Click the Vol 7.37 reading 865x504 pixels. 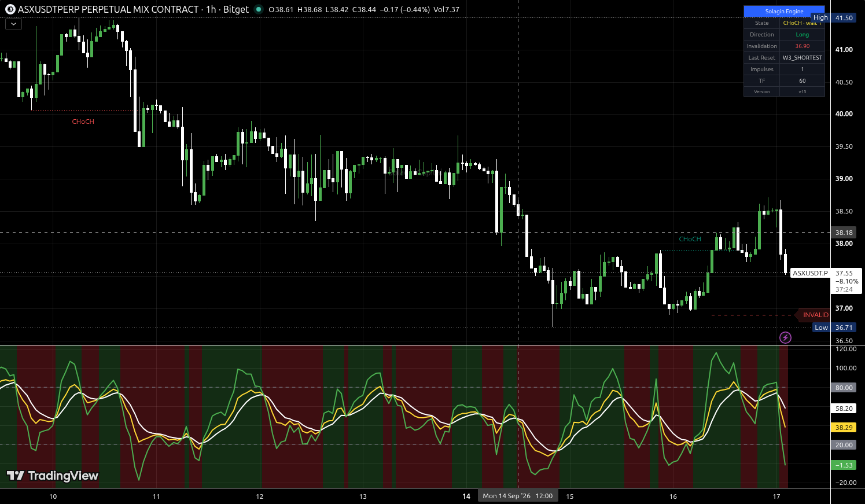(446, 10)
